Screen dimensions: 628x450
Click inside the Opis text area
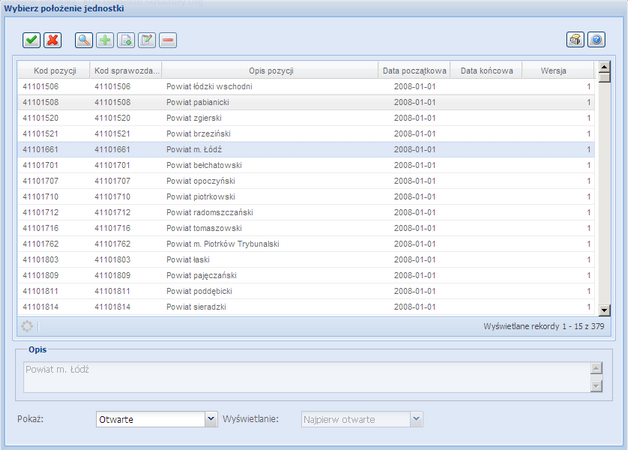tap(300, 377)
